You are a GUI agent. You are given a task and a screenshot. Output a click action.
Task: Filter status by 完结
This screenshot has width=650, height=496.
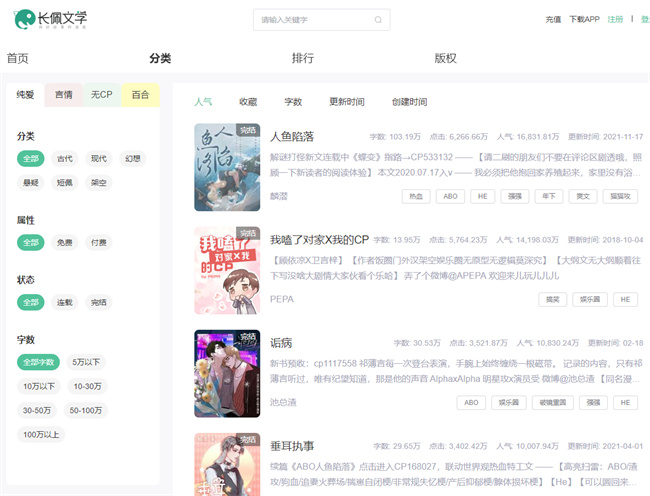click(x=99, y=302)
